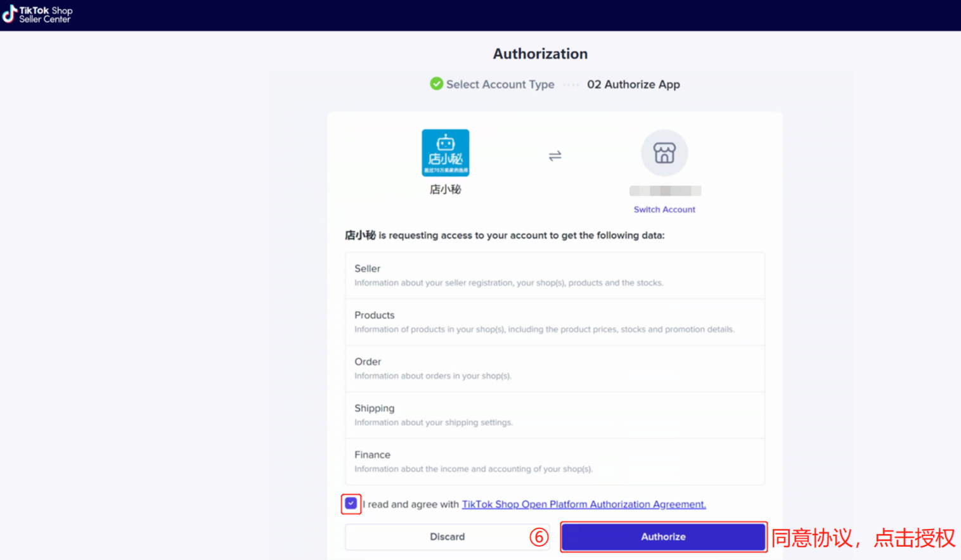Enable the agreement checkbox
Screen dimensions: 961x560
(351, 504)
